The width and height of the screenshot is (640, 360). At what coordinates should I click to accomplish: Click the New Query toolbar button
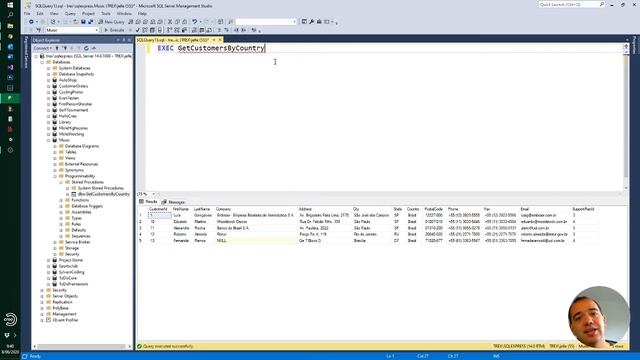pos(111,22)
